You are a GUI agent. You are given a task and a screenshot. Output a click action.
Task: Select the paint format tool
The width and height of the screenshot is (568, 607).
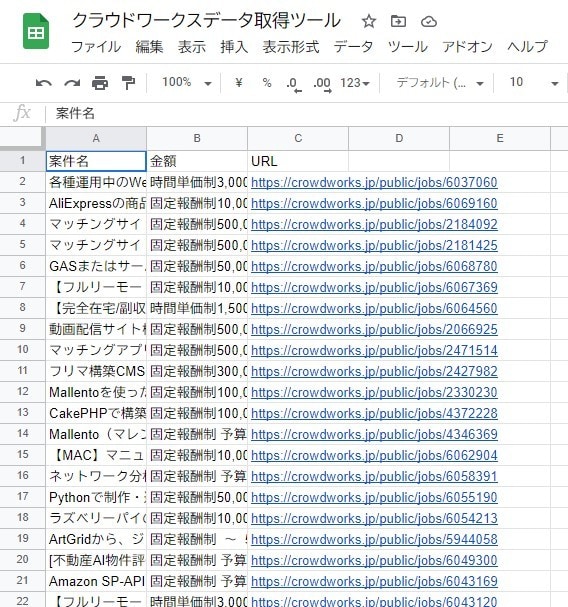pos(128,83)
